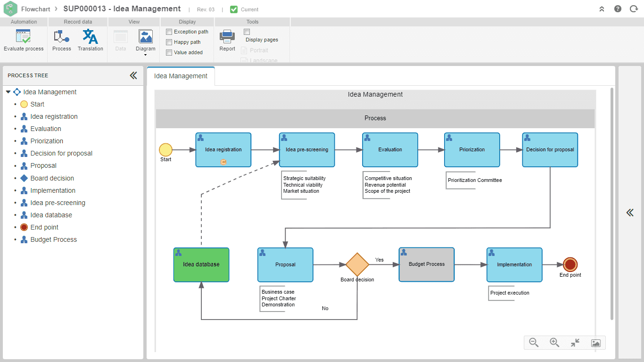This screenshot has width=644, height=362.
Task: Click the Idea registration activity box
Action: point(223,150)
